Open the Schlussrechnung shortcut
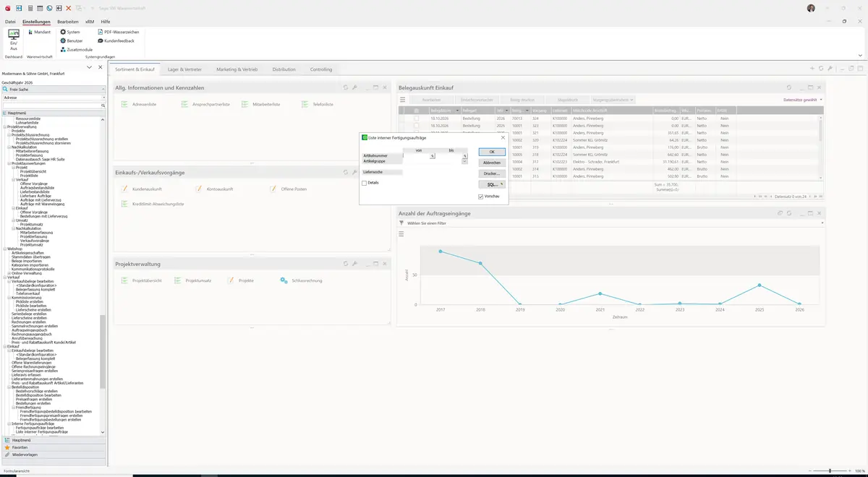This screenshot has height=477, width=868. click(302, 280)
